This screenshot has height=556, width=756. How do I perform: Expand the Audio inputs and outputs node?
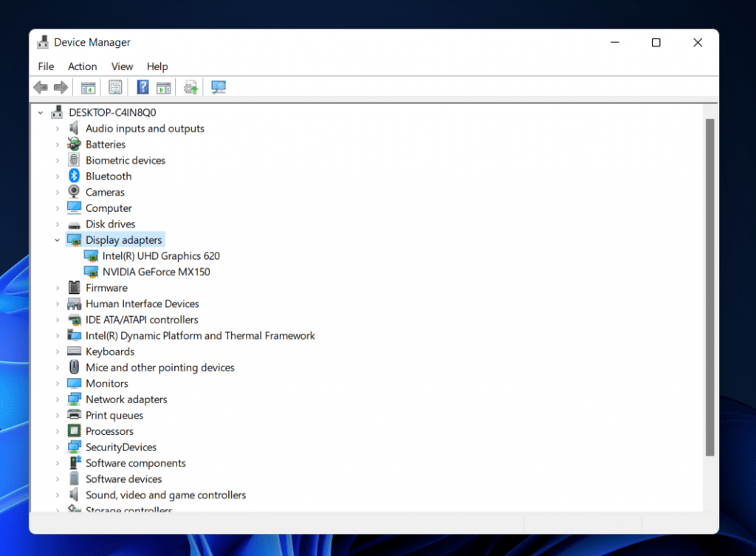(57, 128)
